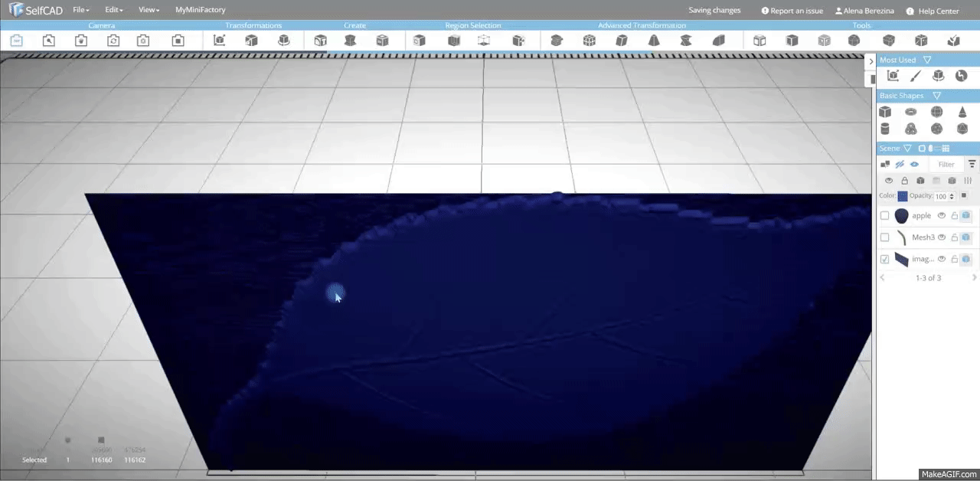Click the Transformations toolbar group label
This screenshot has height=481, width=980.
point(253,25)
